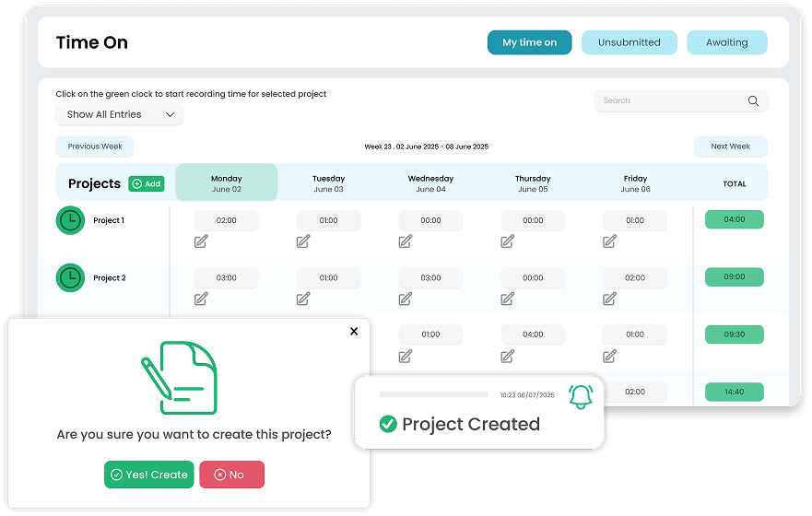Edit Project 1 Monday entry pencil icon
The image size is (812, 516).
pyautogui.click(x=201, y=241)
